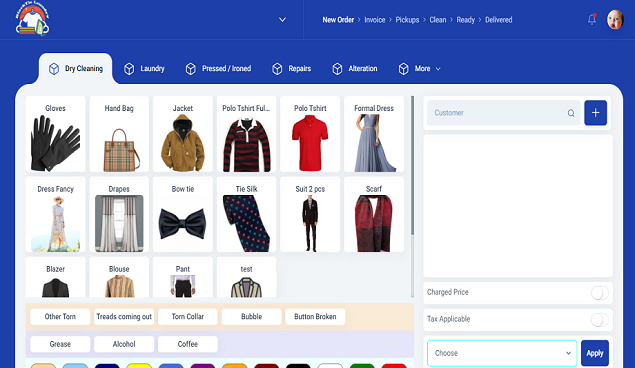
Task: Click the customer search magnifier icon
Action: click(571, 113)
